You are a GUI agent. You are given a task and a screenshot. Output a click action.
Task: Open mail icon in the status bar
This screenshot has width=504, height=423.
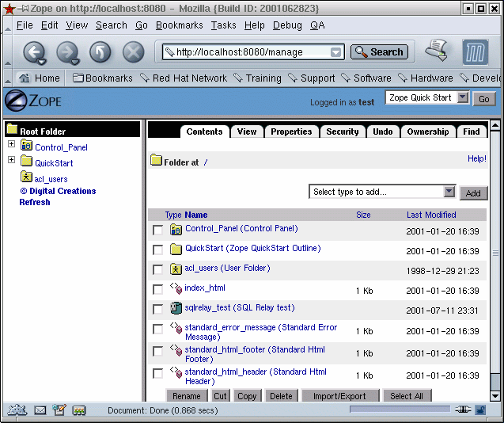(40, 410)
